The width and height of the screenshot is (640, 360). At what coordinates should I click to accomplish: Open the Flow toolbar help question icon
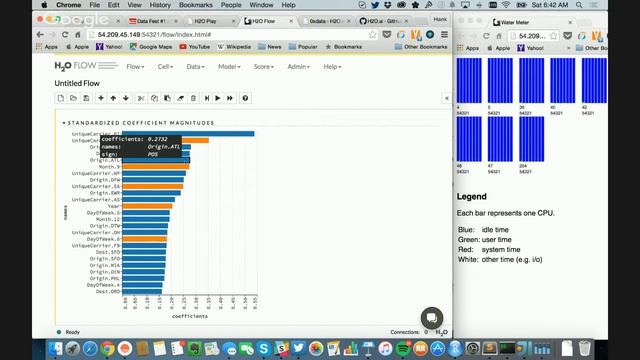[245, 98]
